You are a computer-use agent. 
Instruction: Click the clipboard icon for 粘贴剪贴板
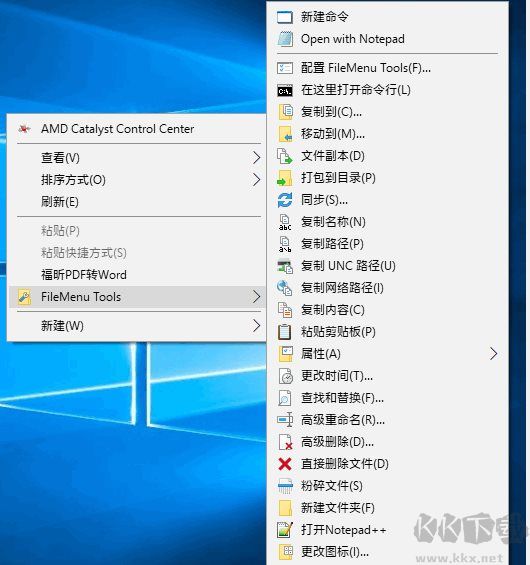[x=285, y=332]
